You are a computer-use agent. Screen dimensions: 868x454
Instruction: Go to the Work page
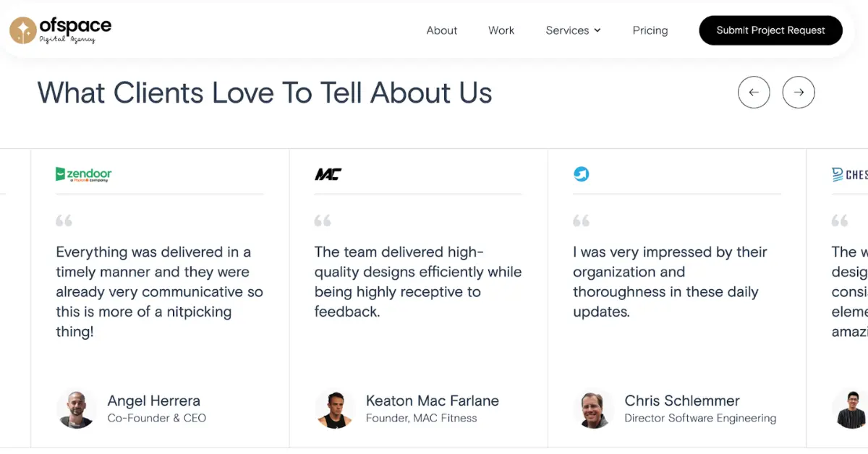[x=501, y=30]
